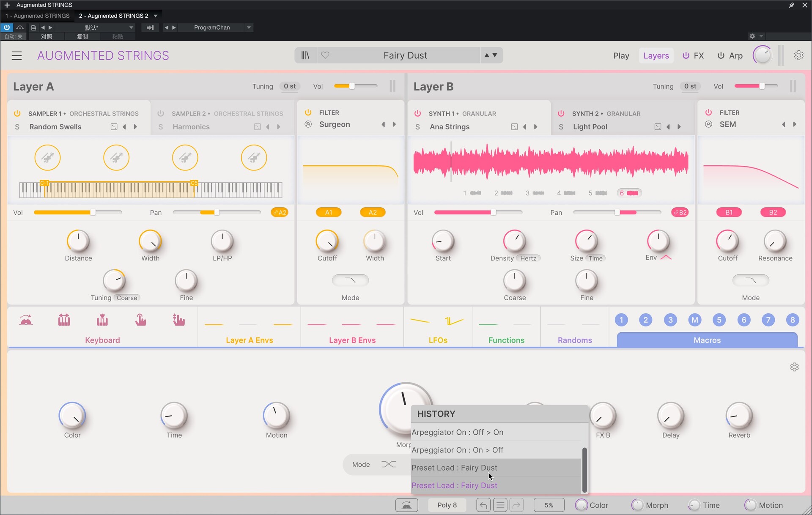812x515 pixels.
Task: Switch to Layers view
Action: pos(656,56)
